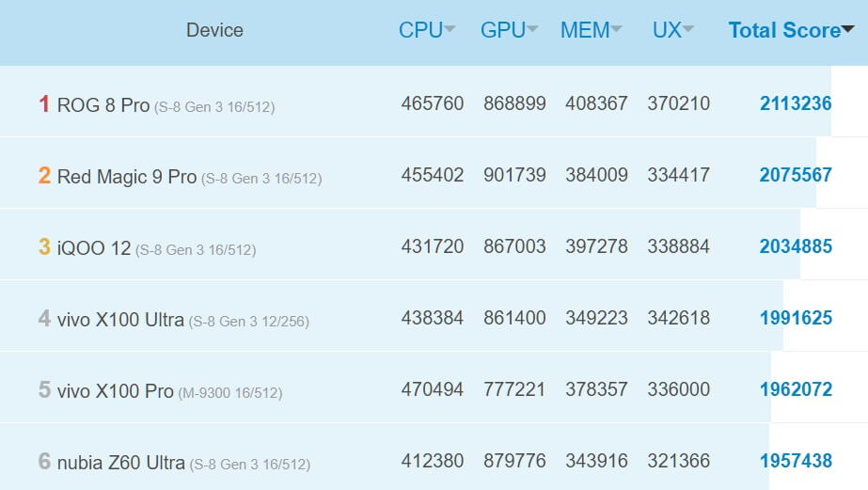868x490 pixels.
Task: Click the 1962072 score bar
Action: pyautogui.click(x=796, y=389)
